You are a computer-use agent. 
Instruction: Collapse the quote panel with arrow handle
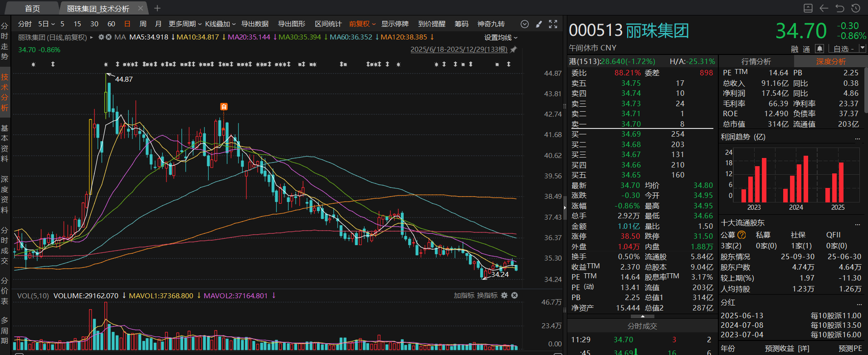point(643,316)
